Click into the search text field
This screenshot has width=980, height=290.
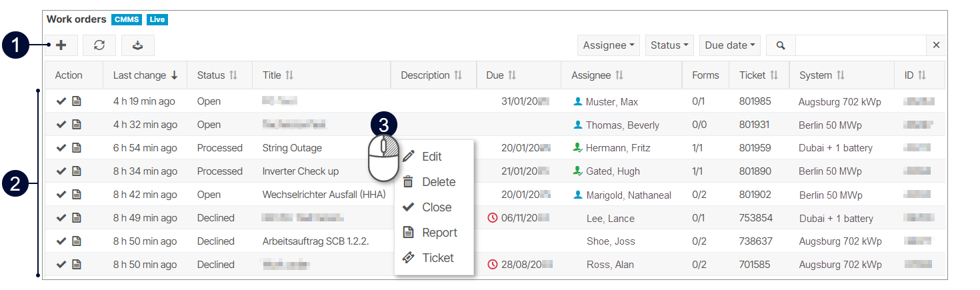pos(860,45)
